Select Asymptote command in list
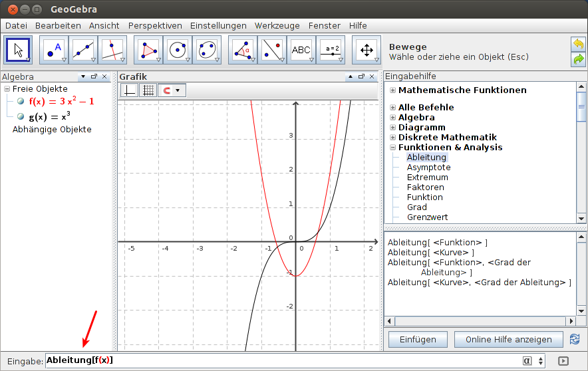 click(x=428, y=168)
